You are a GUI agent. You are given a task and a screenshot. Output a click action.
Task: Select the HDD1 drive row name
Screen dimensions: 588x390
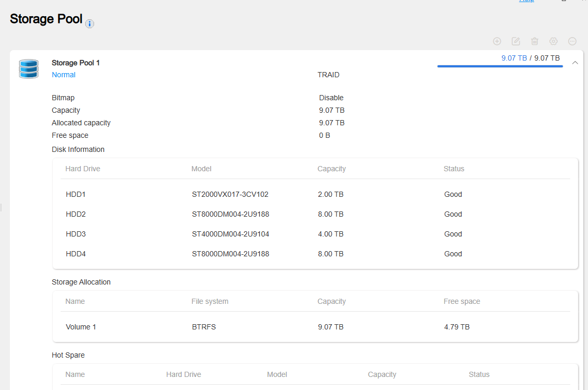click(76, 194)
